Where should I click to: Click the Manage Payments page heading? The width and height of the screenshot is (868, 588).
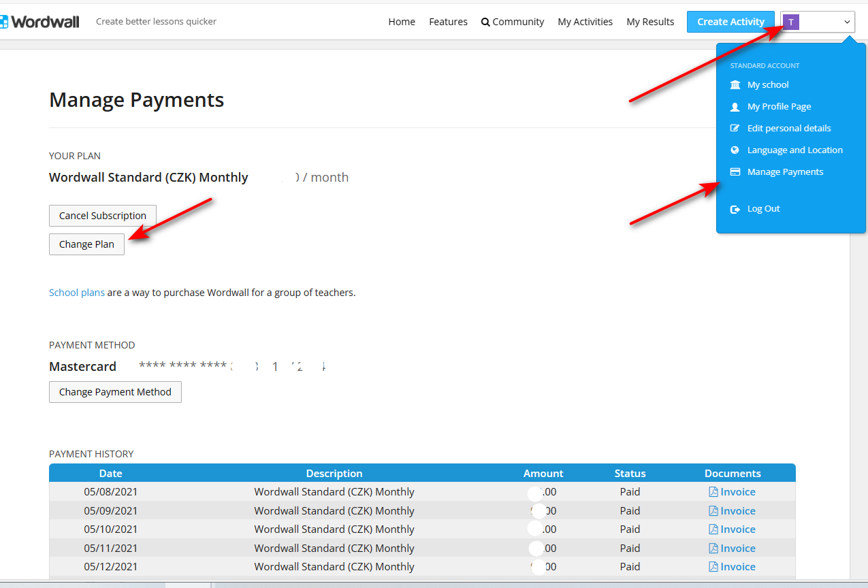[137, 100]
